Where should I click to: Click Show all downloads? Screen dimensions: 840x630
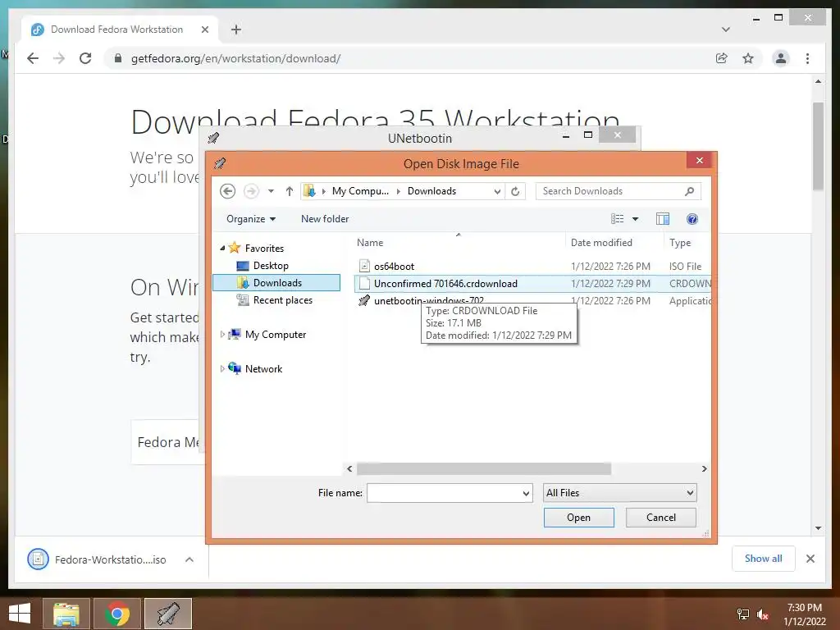[x=763, y=558]
